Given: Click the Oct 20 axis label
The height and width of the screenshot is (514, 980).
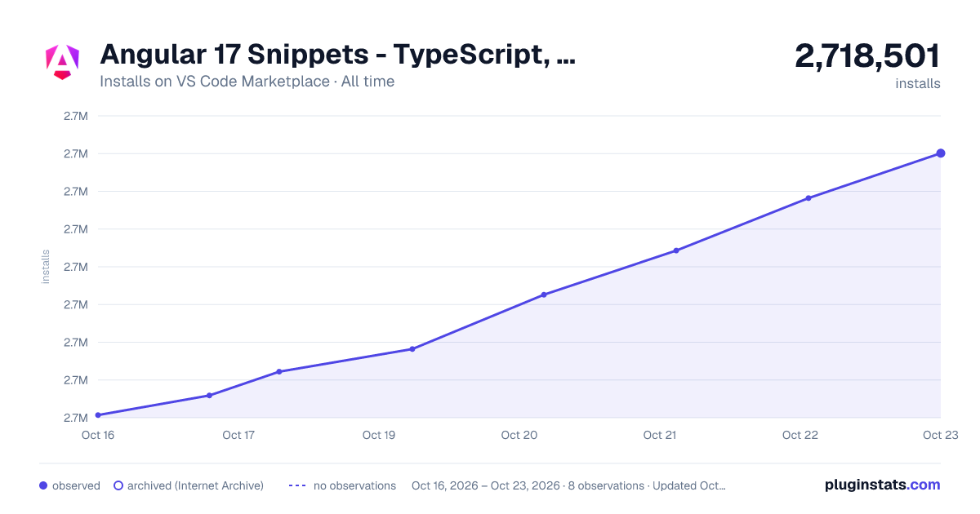Looking at the screenshot, I should coord(519,435).
